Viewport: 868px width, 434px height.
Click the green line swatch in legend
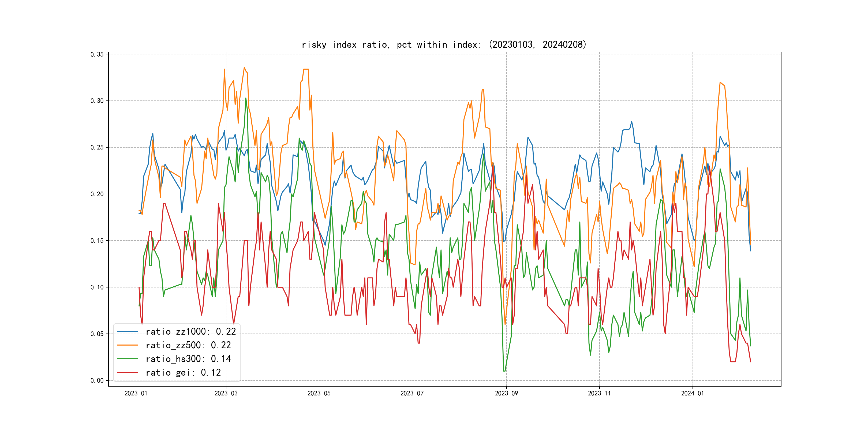coord(127,359)
